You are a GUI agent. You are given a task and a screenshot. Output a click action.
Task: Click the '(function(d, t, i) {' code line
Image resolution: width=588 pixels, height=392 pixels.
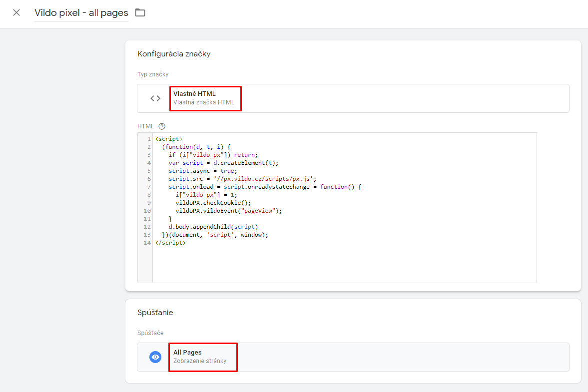click(x=196, y=147)
